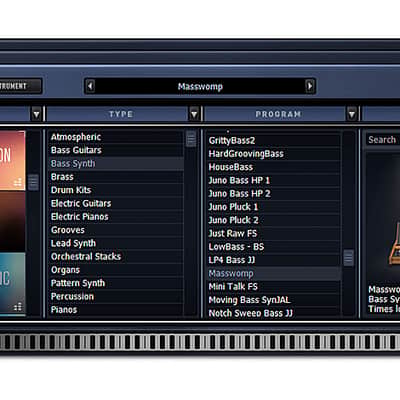Select the Bass Guitars type
Image resolution: width=400 pixels, height=400 pixels.
[116, 150]
